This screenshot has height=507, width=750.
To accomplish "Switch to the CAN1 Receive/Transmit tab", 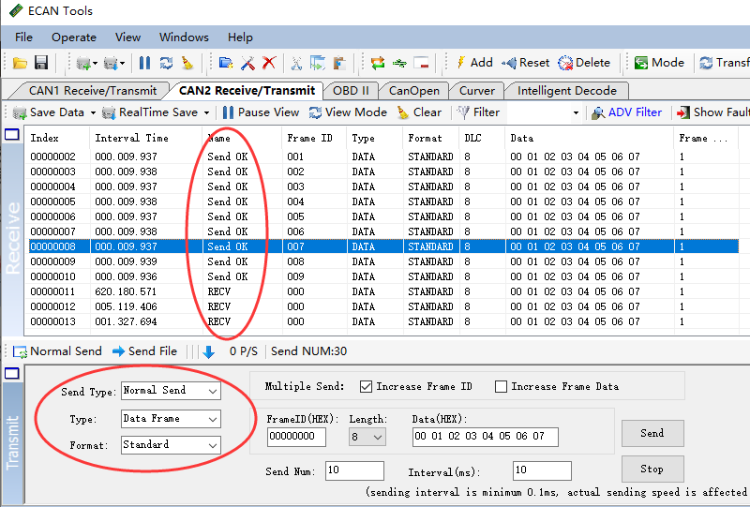I will 92,90.
